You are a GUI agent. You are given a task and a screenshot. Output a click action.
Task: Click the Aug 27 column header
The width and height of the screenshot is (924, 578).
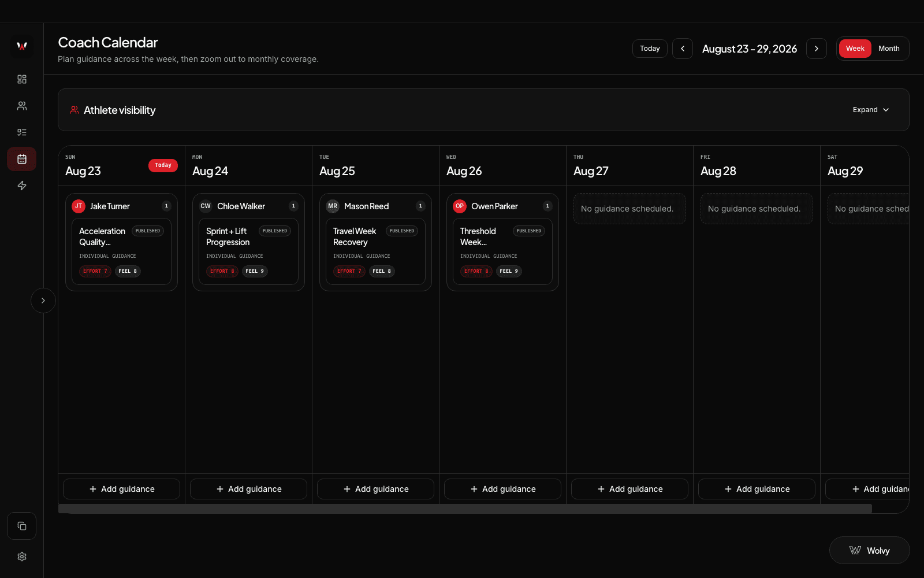(629, 166)
